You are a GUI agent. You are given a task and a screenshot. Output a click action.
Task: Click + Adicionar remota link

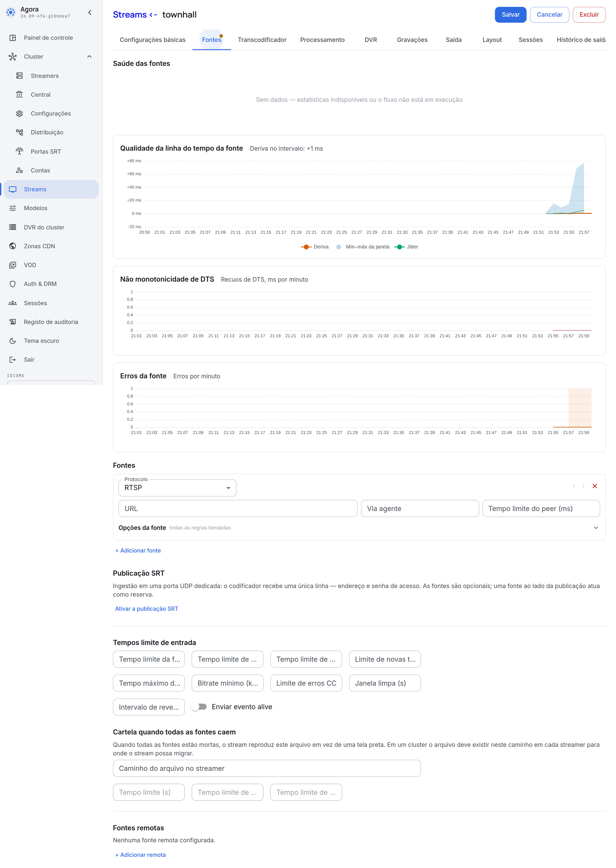[x=140, y=855]
